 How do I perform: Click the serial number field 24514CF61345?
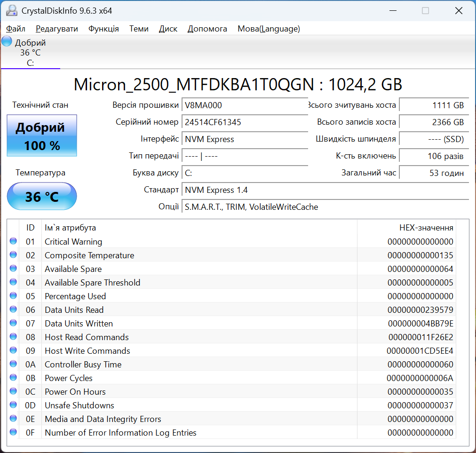[245, 122]
